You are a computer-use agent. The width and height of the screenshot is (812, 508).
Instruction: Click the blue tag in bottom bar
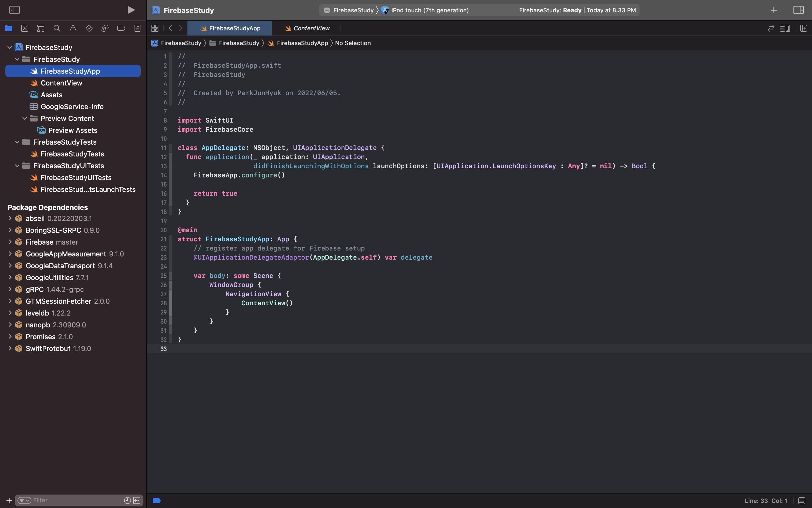click(157, 500)
